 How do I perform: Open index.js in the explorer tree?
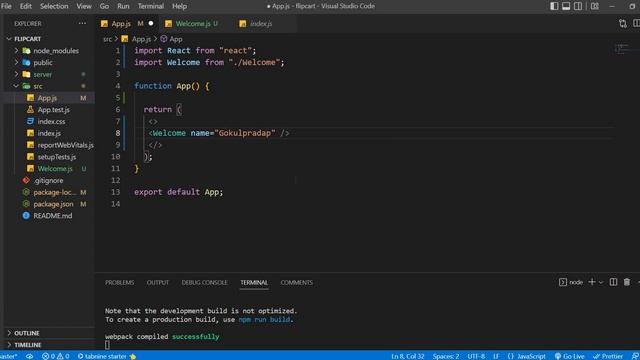click(x=49, y=133)
